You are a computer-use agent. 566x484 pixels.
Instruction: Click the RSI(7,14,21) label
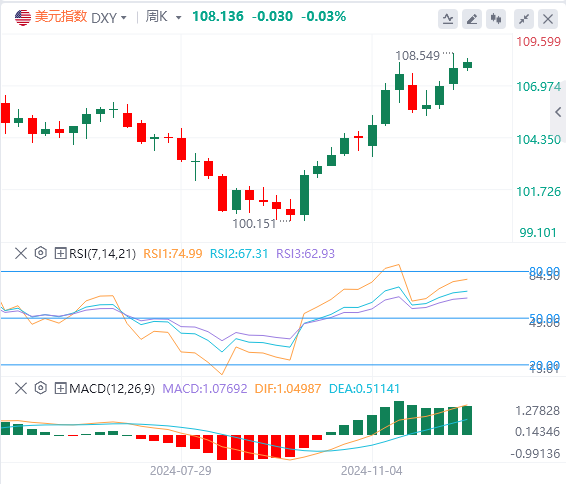(x=103, y=254)
